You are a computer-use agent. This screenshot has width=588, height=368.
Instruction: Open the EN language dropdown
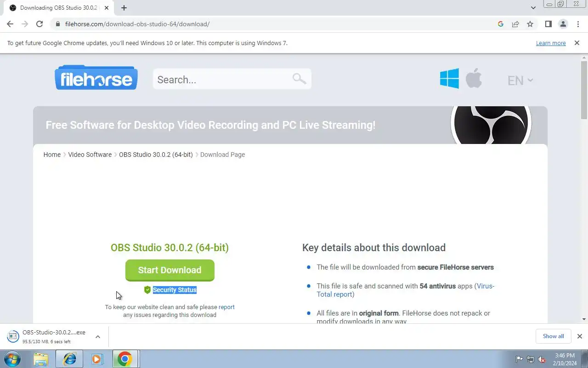tap(520, 80)
